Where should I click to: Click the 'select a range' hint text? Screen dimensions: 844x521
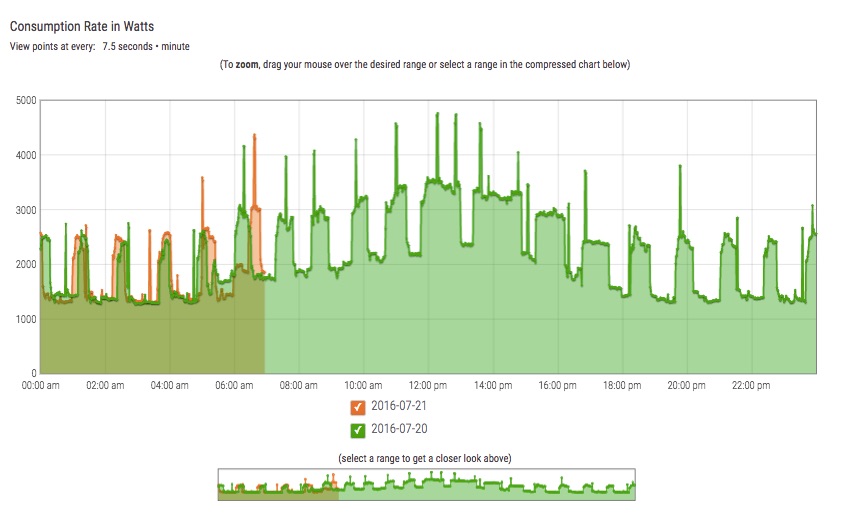(426, 458)
